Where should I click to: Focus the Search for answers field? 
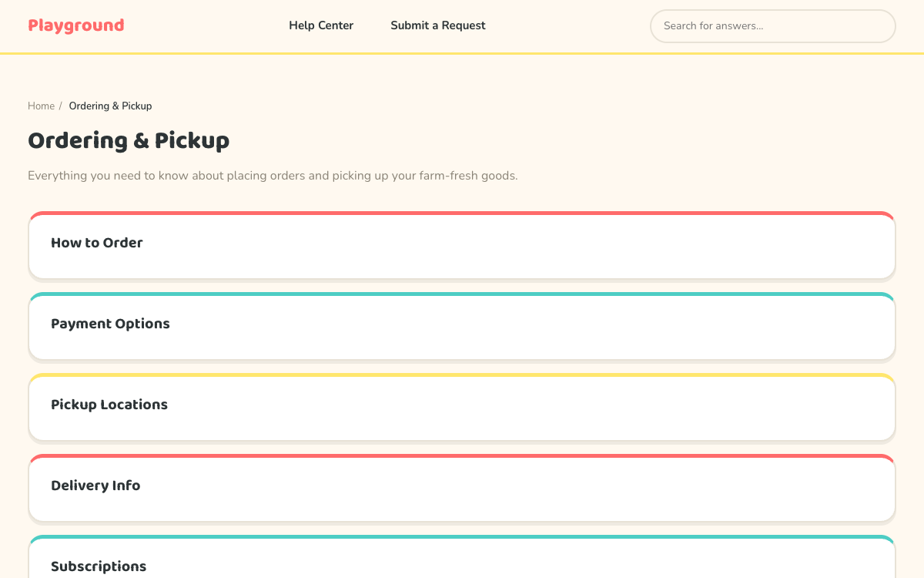pos(773,26)
